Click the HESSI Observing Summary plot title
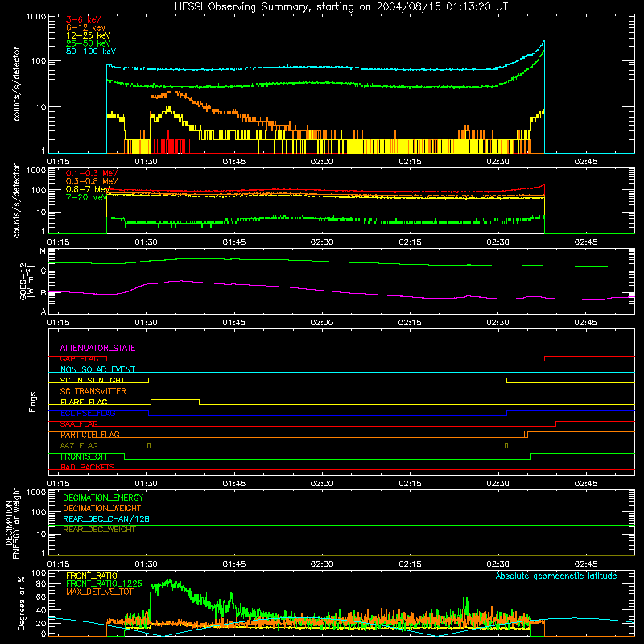 coord(341,6)
